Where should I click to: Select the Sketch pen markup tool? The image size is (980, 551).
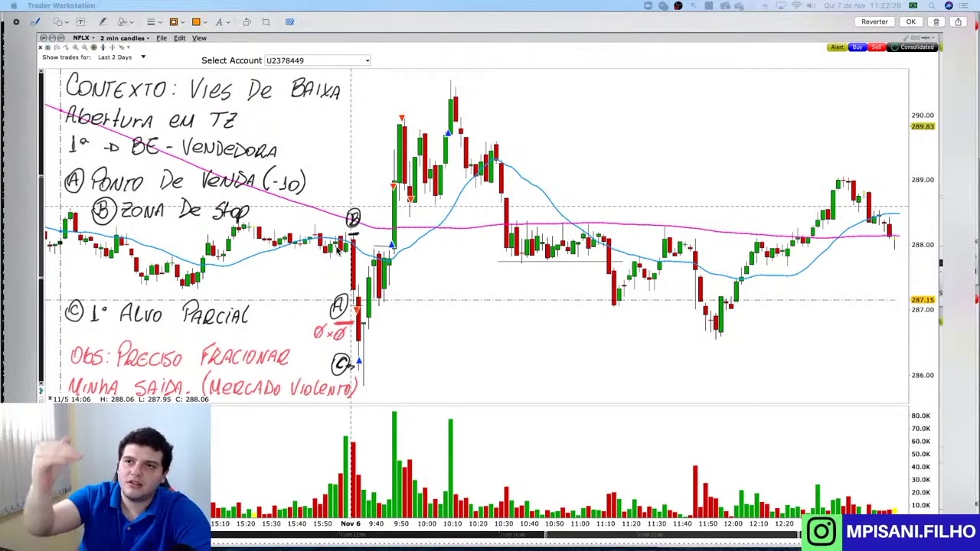[35, 22]
